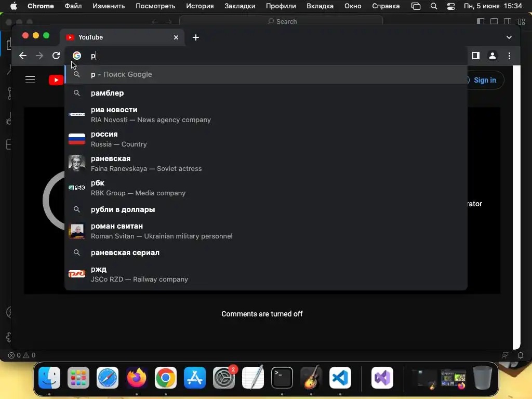Open the Chrome profile avatar menu
Viewport: 532px width, 399px height.
coord(493,56)
